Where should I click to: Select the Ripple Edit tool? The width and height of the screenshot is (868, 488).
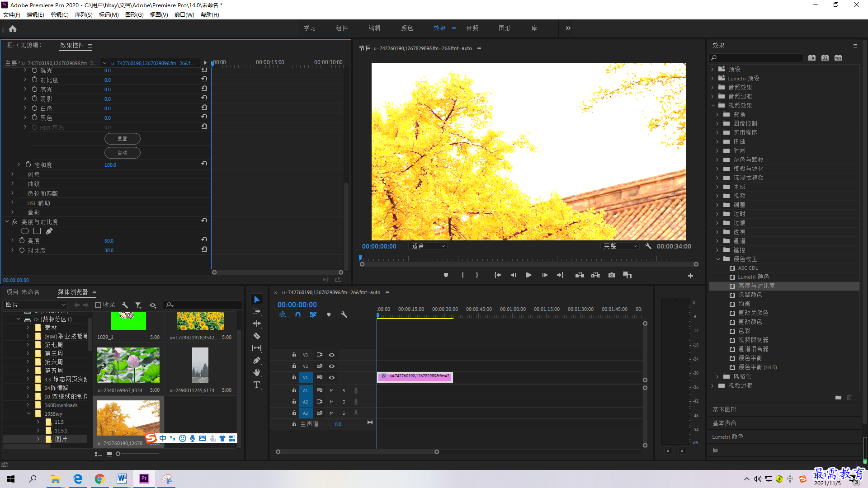(x=257, y=324)
